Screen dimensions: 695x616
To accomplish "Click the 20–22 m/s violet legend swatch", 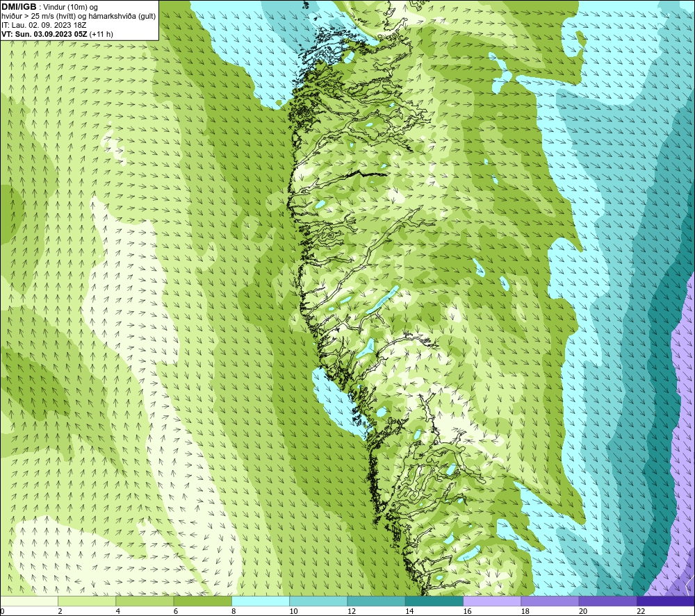I will (607, 601).
